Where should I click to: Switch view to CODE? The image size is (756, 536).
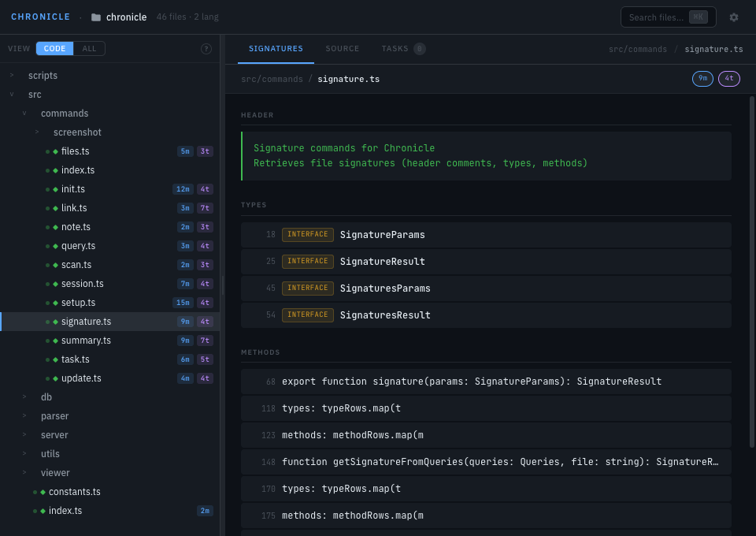54,49
